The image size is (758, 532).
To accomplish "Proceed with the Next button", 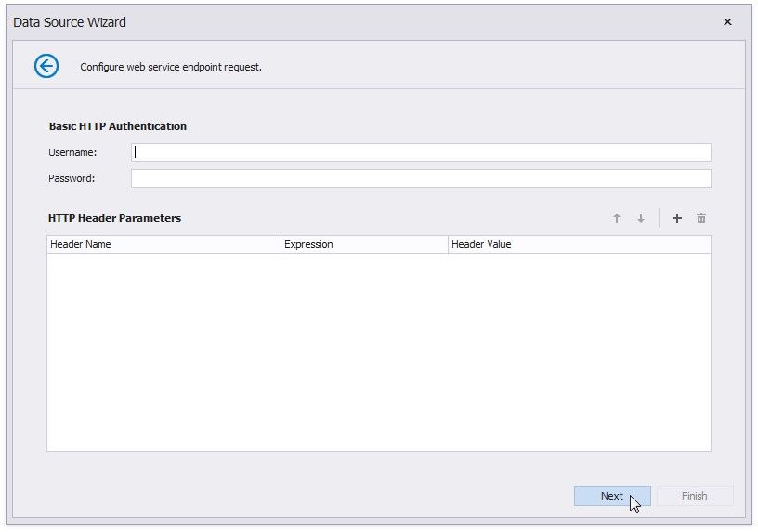I will pos(611,496).
